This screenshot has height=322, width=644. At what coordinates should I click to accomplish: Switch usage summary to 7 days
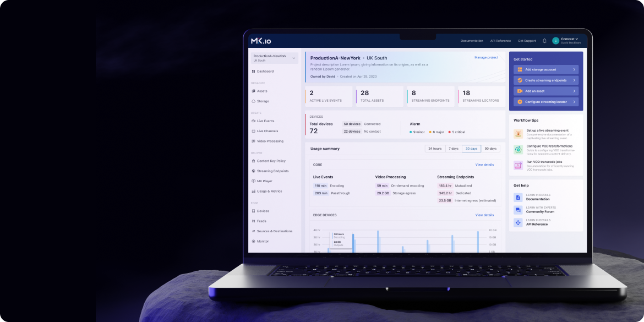tap(453, 149)
